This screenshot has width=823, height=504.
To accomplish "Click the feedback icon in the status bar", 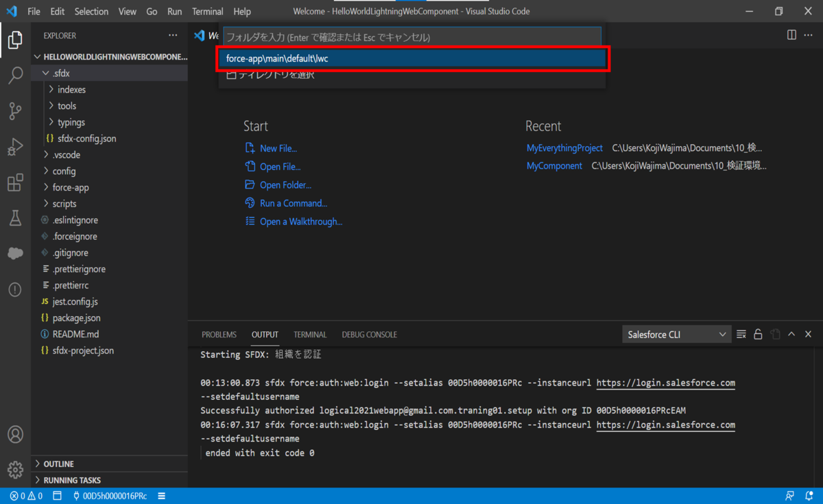I will 790,496.
